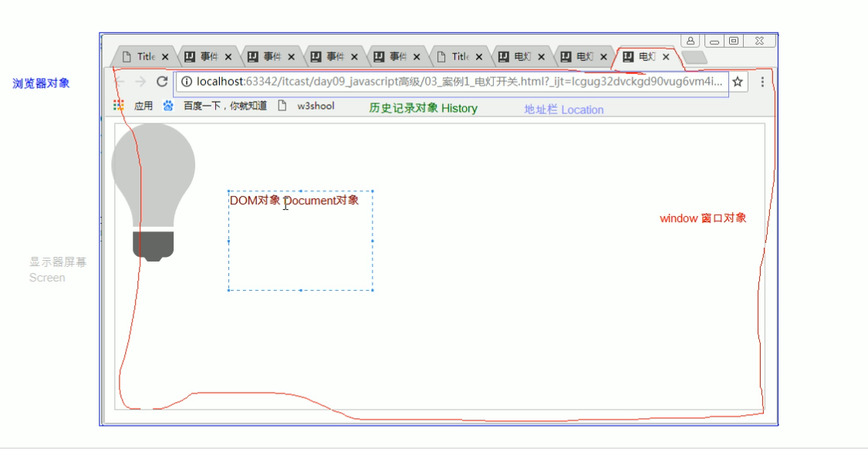Bookmark the page with the star icon
The height and width of the screenshot is (449, 868).
(738, 82)
